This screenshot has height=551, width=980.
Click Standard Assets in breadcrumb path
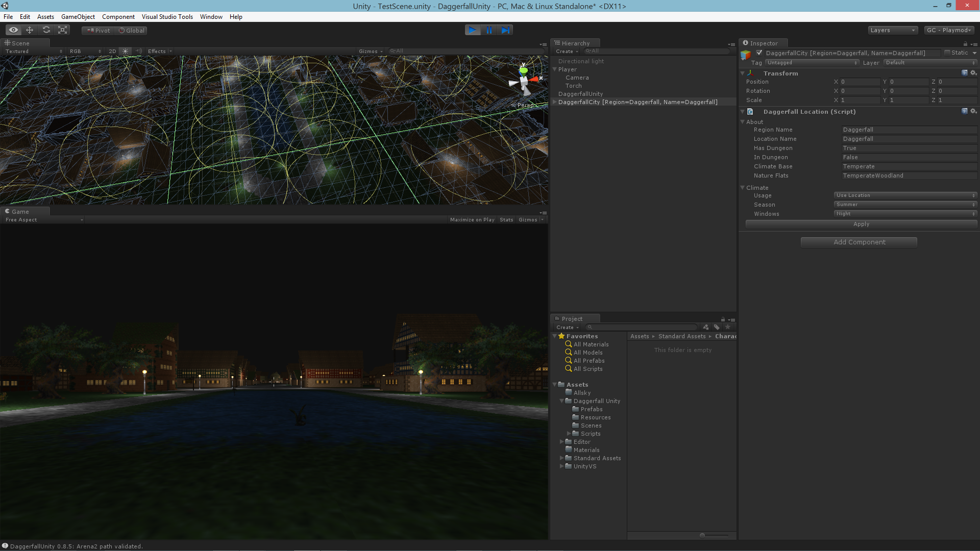coord(682,336)
